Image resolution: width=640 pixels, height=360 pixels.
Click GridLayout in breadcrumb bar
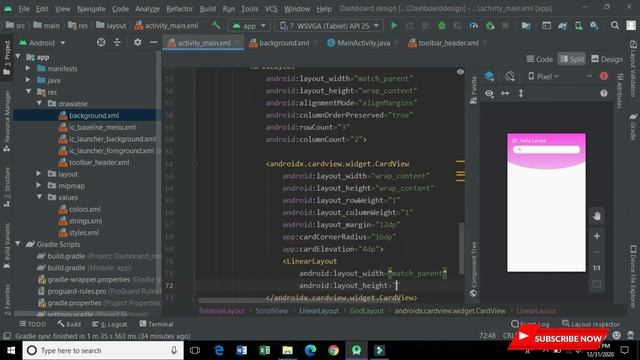(x=366, y=311)
